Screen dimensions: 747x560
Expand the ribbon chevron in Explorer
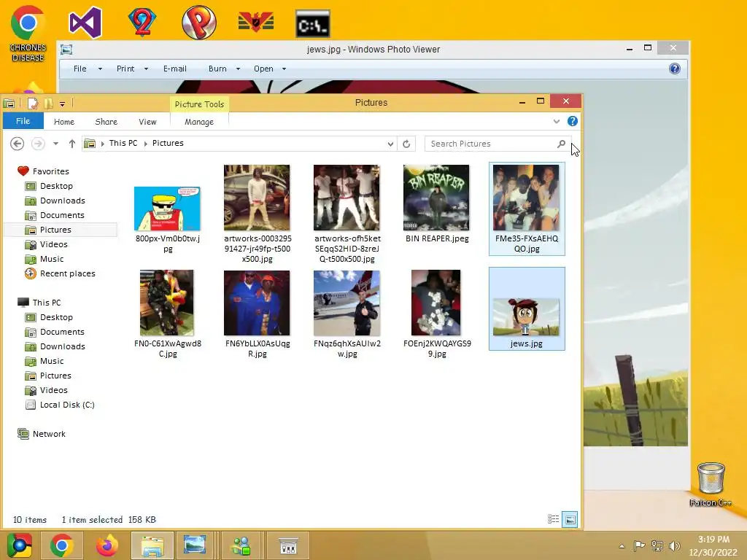click(x=557, y=122)
